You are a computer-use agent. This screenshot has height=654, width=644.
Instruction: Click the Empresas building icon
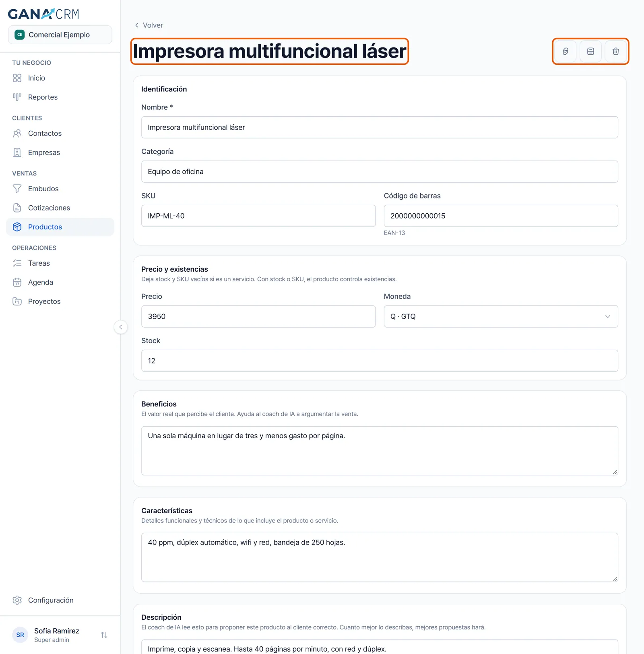[17, 153]
